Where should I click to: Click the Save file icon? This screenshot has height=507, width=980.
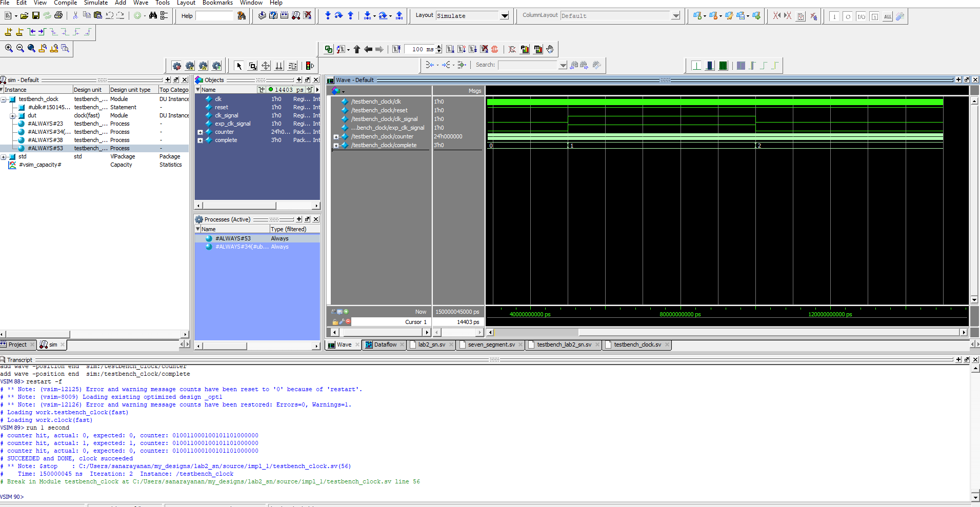pyautogui.click(x=35, y=15)
